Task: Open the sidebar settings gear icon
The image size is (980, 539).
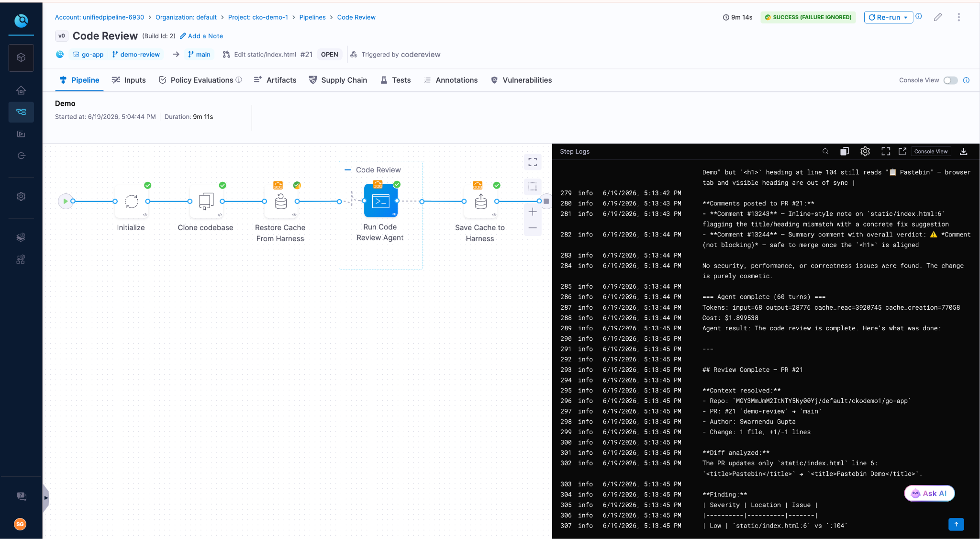Action: click(21, 196)
